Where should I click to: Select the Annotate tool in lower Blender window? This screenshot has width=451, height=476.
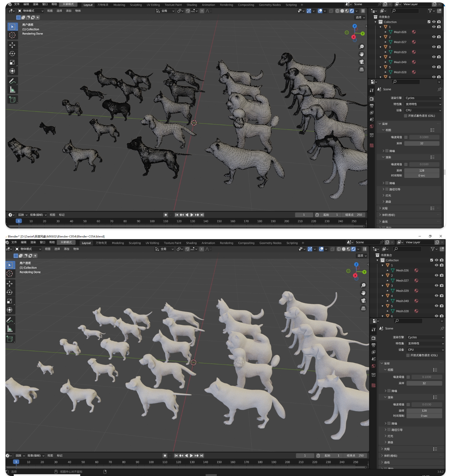click(x=10, y=320)
